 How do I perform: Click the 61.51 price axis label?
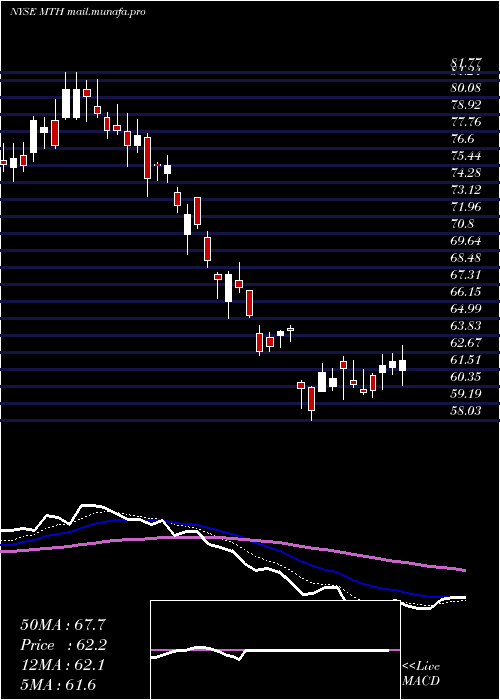tap(466, 360)
